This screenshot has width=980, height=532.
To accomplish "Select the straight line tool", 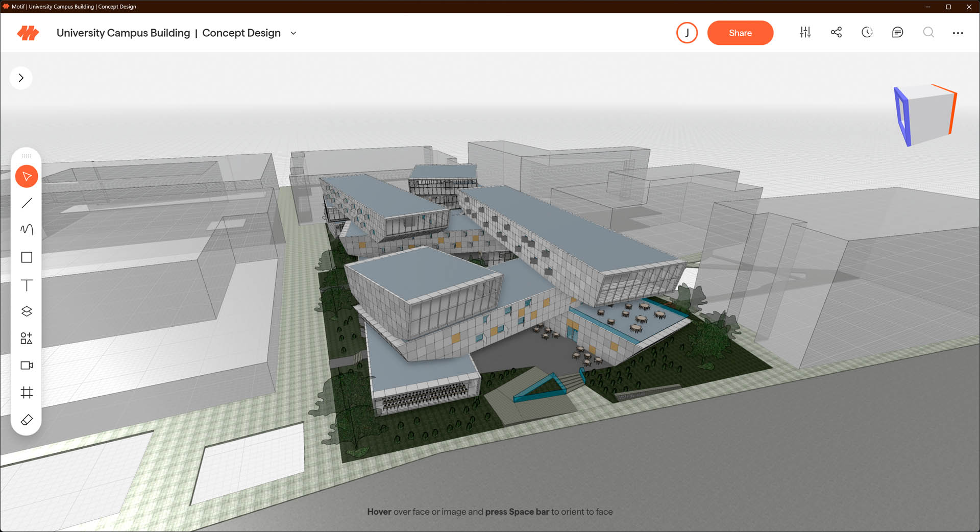I will 27,203.
